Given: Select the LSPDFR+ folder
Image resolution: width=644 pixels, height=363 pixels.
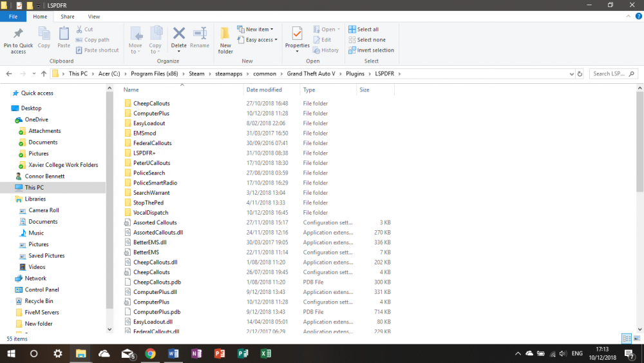Looking at the screenshot, I should pos(144,153).
